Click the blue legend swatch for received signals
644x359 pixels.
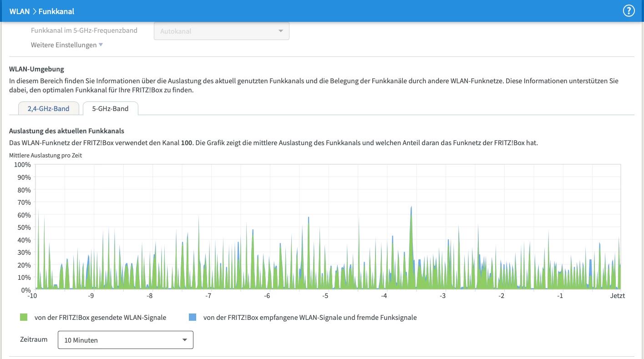[x=193, y=317]
